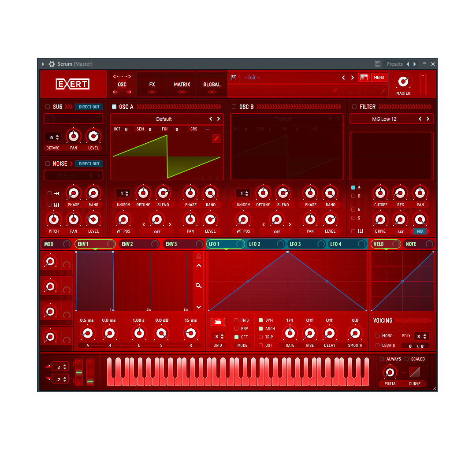476x476 pixels.
Task: Open the MG Low 12 filter type selector
Action: (x=384, y=119)
